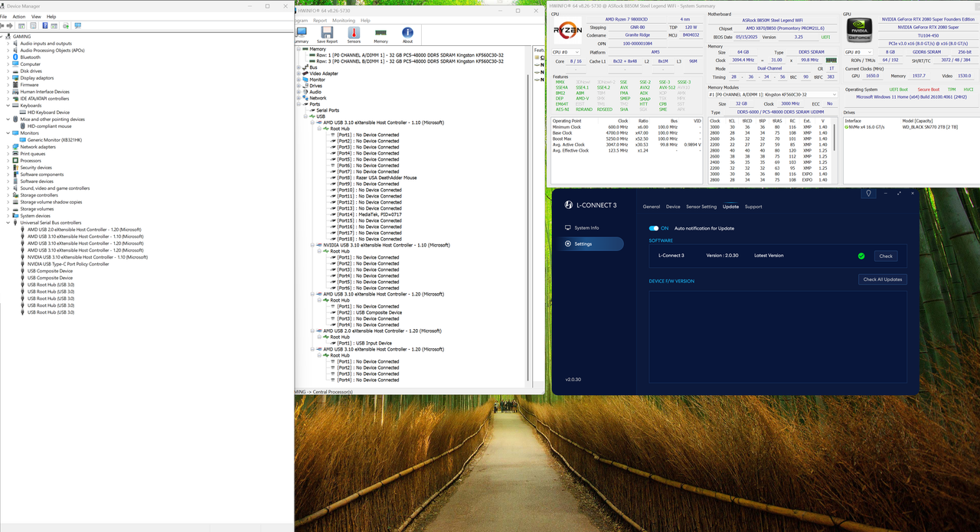
Task: Open Help menu in Device Manager
Action: click(51, 16)
